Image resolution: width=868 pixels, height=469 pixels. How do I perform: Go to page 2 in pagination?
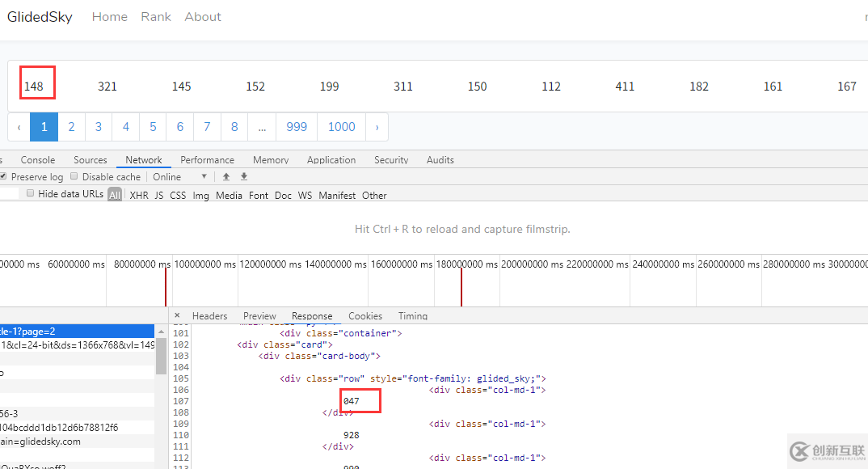tap(71, 127)
